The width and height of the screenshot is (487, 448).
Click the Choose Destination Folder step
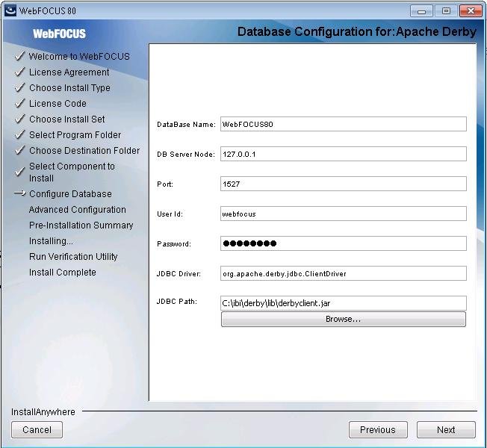84,150
